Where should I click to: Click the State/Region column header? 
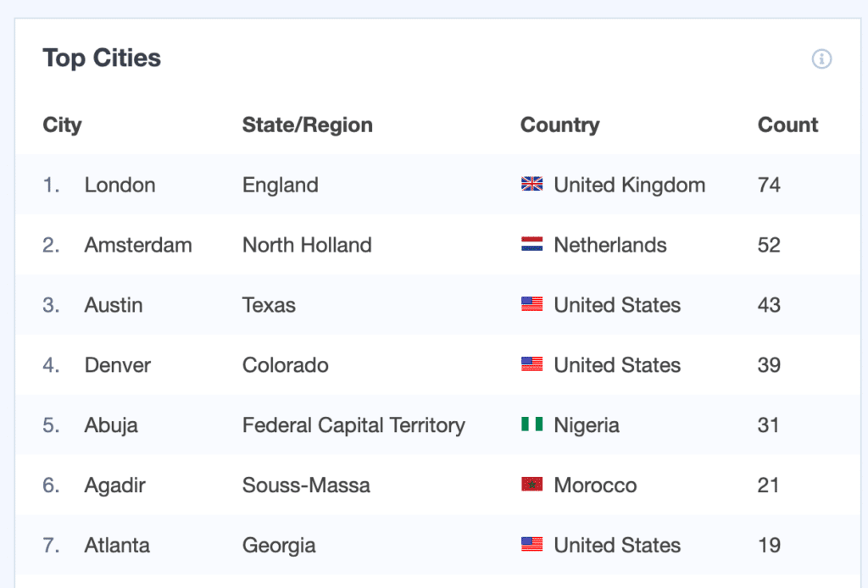(x=308, y=125)
